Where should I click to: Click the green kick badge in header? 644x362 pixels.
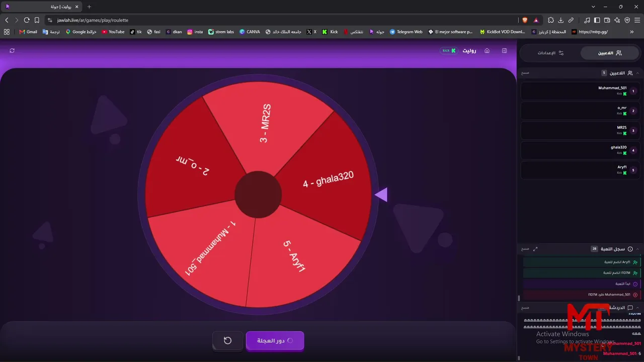pyautogui.click(x=449, y=51)
